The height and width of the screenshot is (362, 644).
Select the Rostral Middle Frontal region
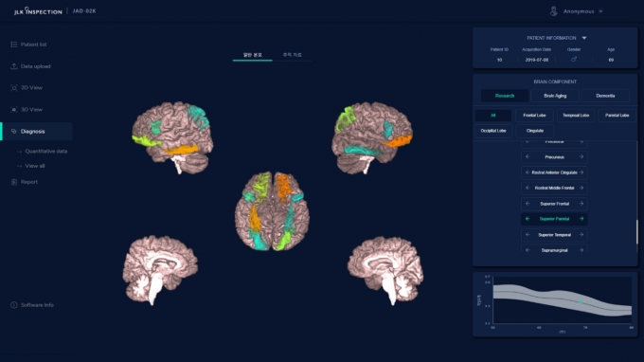pos(554,189)
